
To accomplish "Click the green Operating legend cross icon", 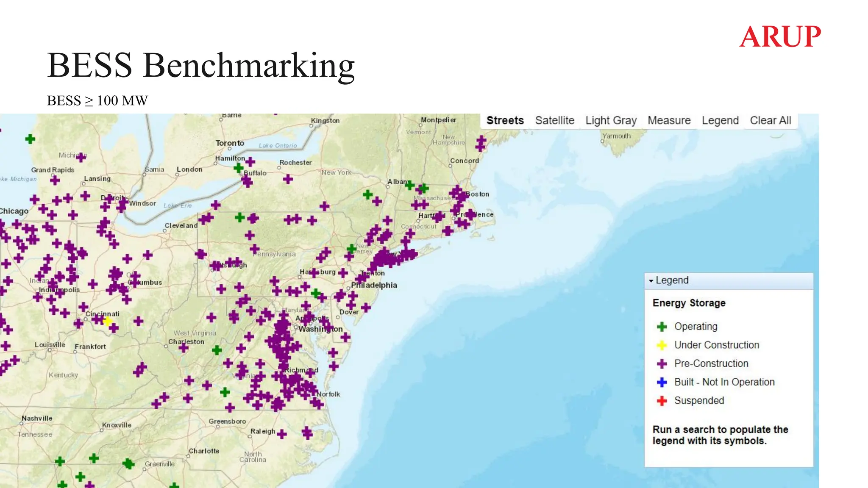I will [x=662, y=327].
